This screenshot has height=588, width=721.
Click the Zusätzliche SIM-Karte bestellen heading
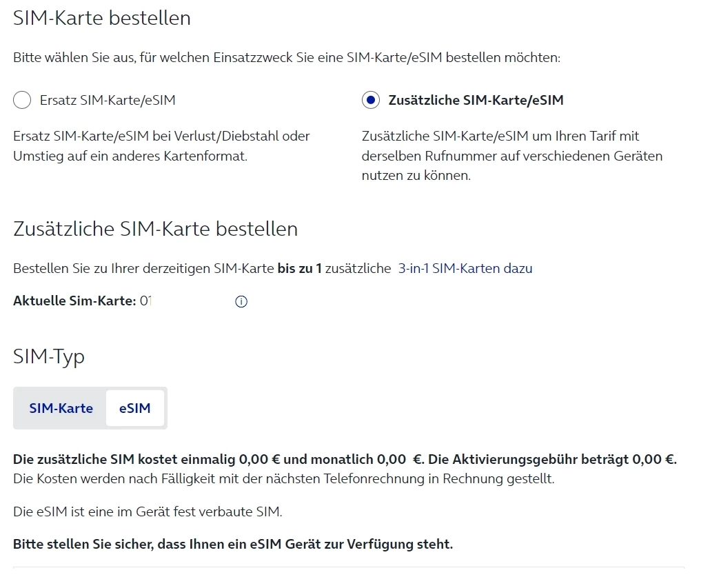tap(155, 229)
